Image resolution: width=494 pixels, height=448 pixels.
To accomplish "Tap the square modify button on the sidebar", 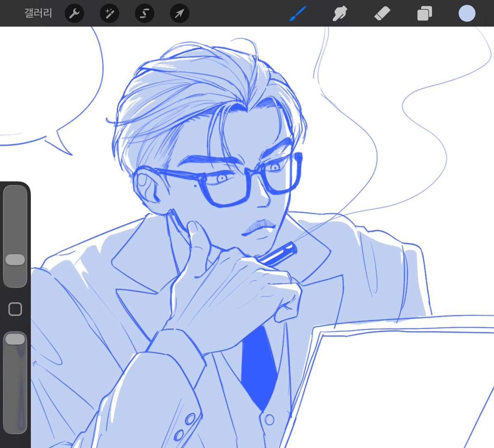I will [x=15, y=309].
